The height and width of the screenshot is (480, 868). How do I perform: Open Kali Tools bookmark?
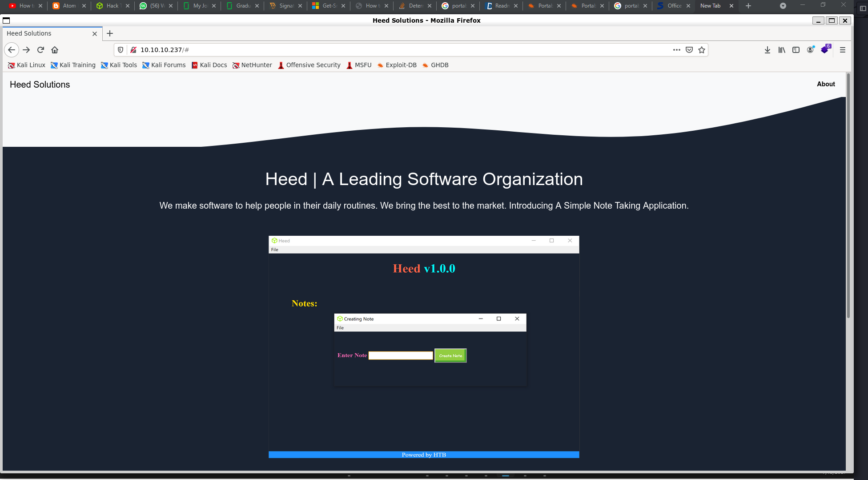pos(119,65)
